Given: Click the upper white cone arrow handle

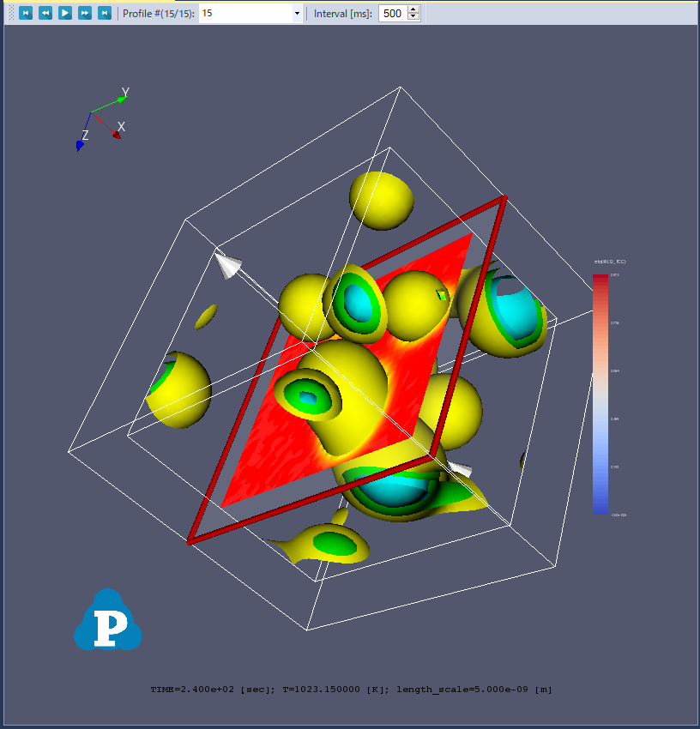Looking at the screenshot, I should (227, 265).
